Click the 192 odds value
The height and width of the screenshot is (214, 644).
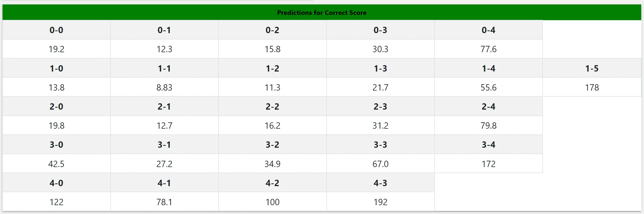pos(380,202)
